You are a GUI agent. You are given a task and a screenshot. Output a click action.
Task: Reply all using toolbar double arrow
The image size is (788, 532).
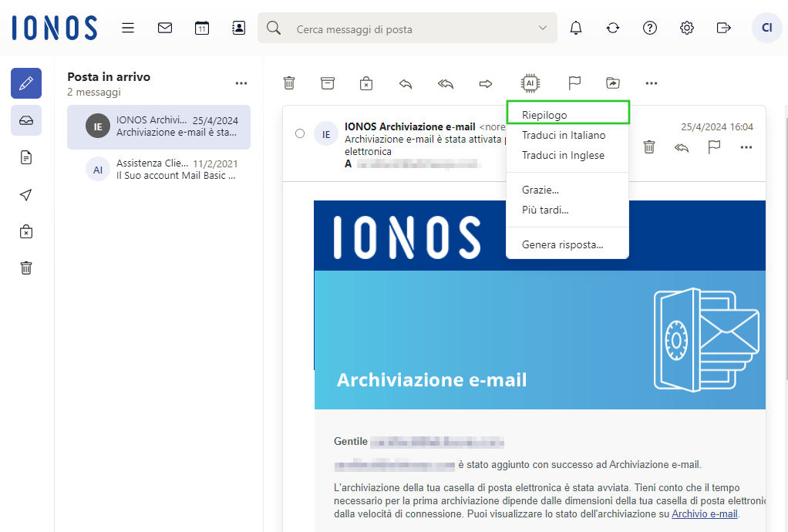pyautogui.click(x=445, y=83)
